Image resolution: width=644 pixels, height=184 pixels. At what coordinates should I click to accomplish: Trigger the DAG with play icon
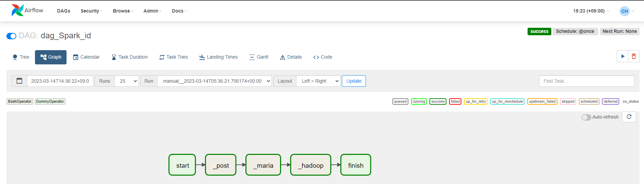(x=623, y=56)
